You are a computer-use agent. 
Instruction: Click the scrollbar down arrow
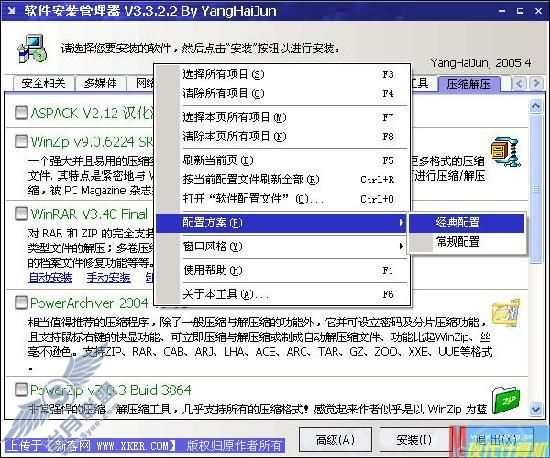click(536, 409)
